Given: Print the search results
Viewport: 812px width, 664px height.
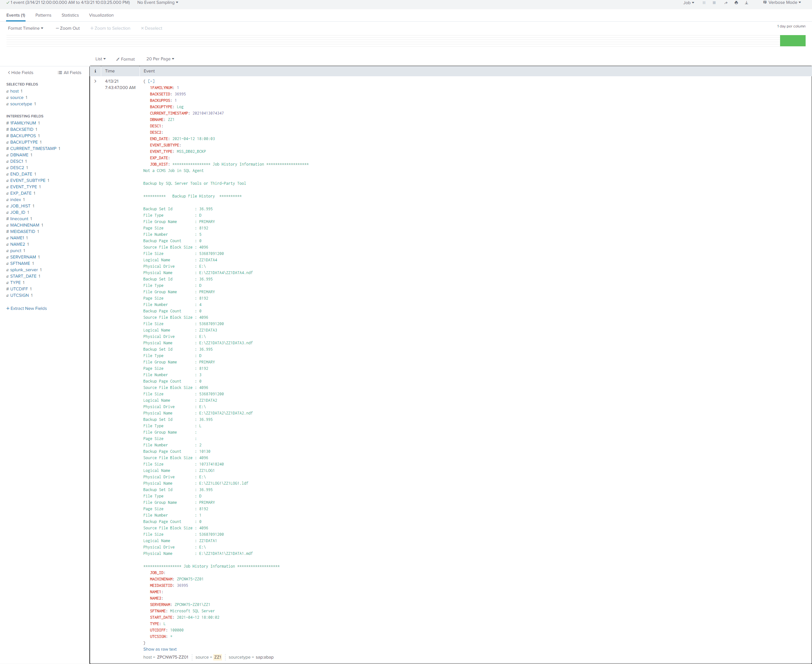Looking at the screenshot, I should [736, 3].
